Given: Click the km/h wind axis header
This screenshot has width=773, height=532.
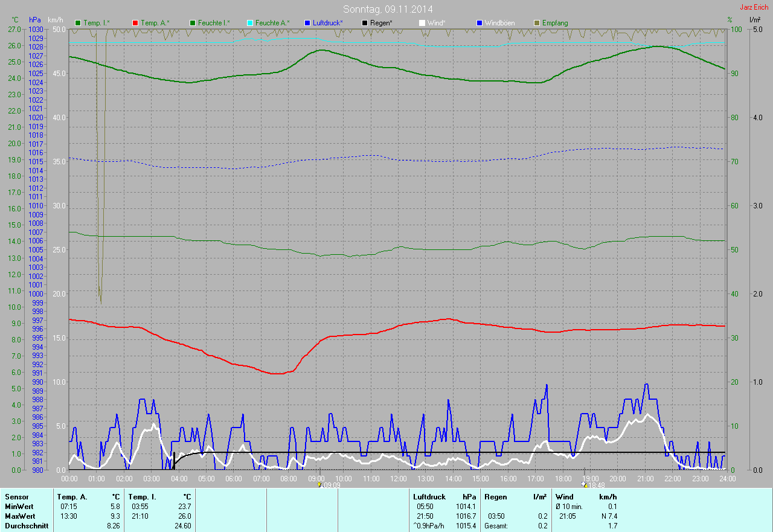Looking at the screenshot, I should (56, 21).
